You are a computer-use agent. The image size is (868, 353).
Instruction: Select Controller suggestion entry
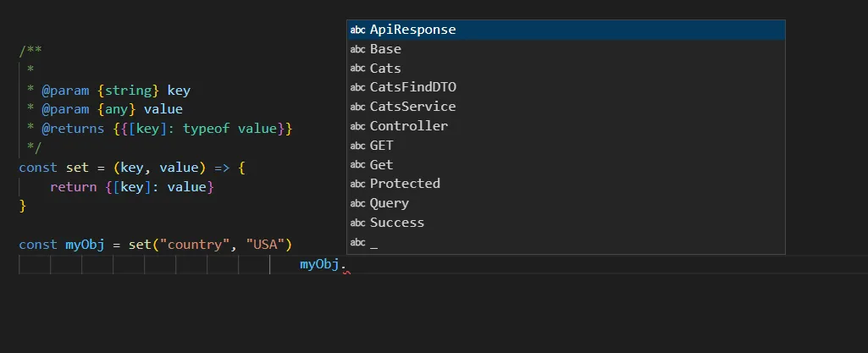pos(408,126)
